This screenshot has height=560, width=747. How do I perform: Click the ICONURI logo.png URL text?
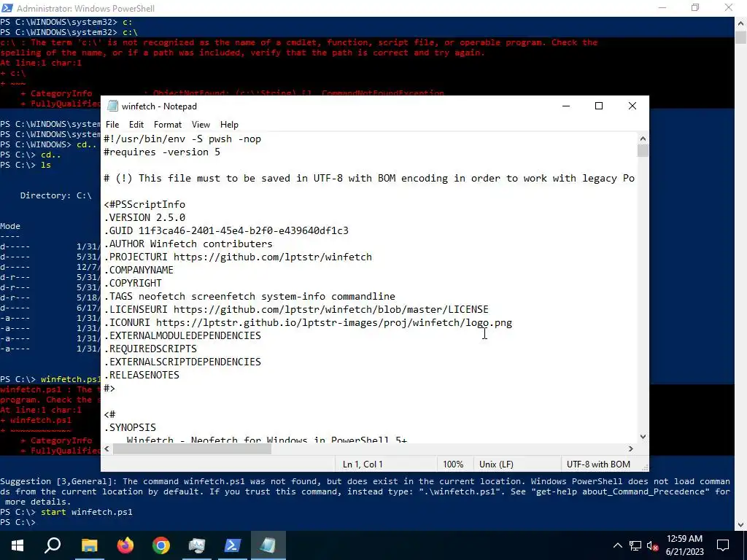(334, 323)
